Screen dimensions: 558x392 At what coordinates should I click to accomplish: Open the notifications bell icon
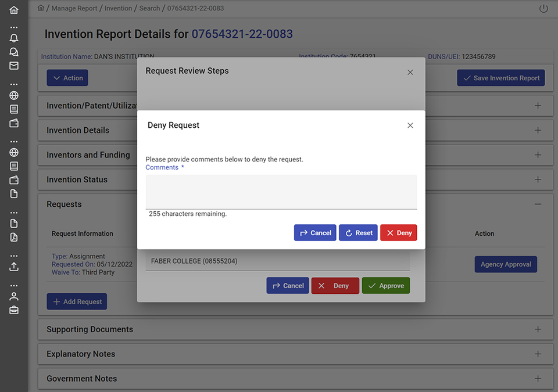click(13, 38)
